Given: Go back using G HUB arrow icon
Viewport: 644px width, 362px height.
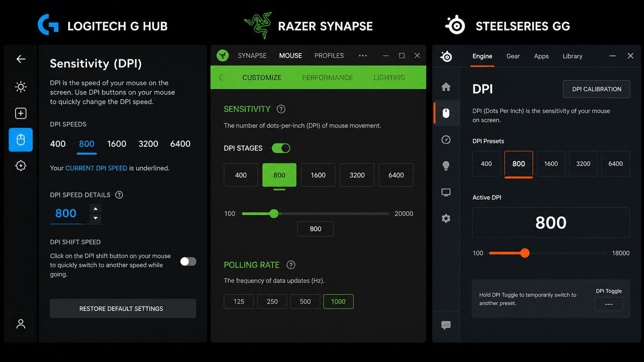Looking at the screenshot, I should (x=21, y=59).
